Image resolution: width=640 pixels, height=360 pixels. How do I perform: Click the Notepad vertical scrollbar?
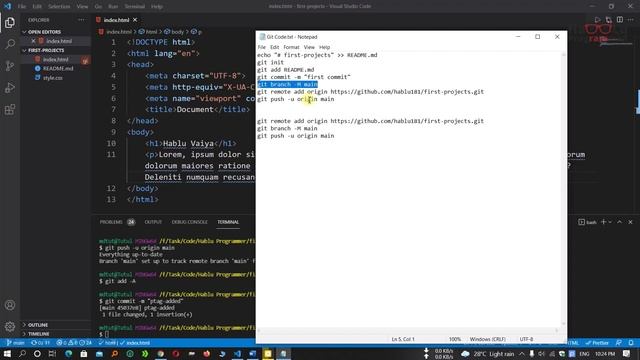pos(564,188)
